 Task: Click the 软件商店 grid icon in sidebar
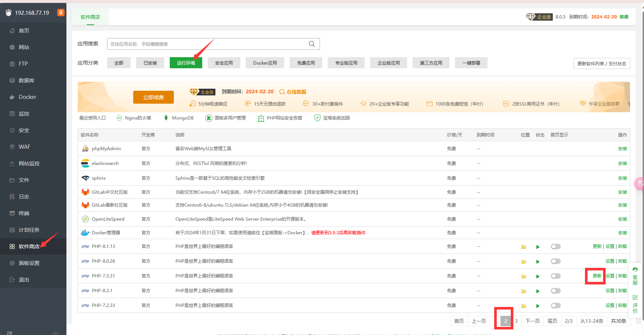[x=12, y=246]
